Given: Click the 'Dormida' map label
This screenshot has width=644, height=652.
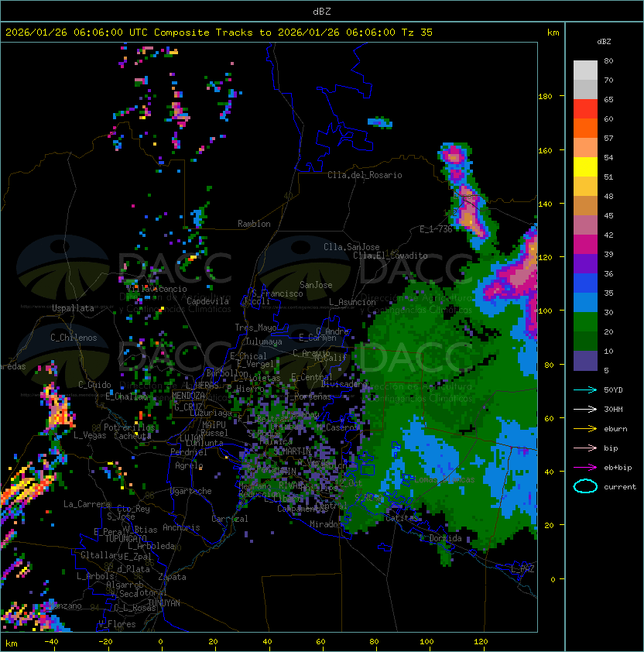Looking at the screenshot, I should coord(445,538).
